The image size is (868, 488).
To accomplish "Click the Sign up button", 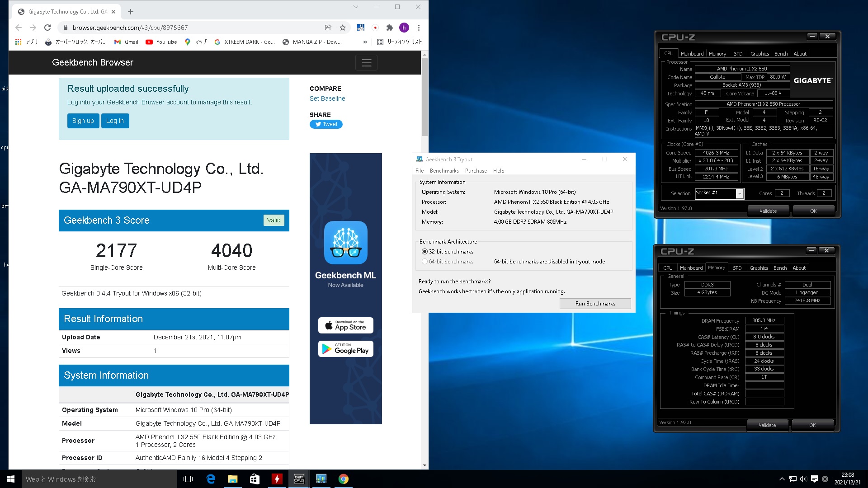I will tap(83, 121).
